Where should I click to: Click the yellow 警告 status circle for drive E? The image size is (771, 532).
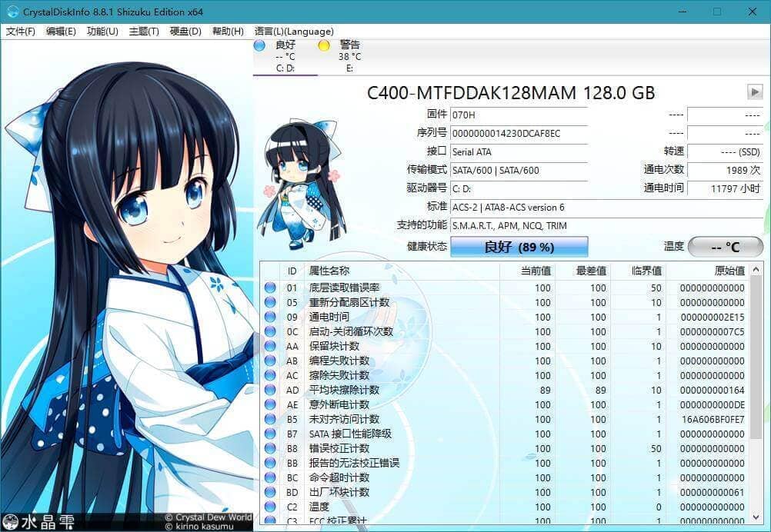tap(324, 46)
